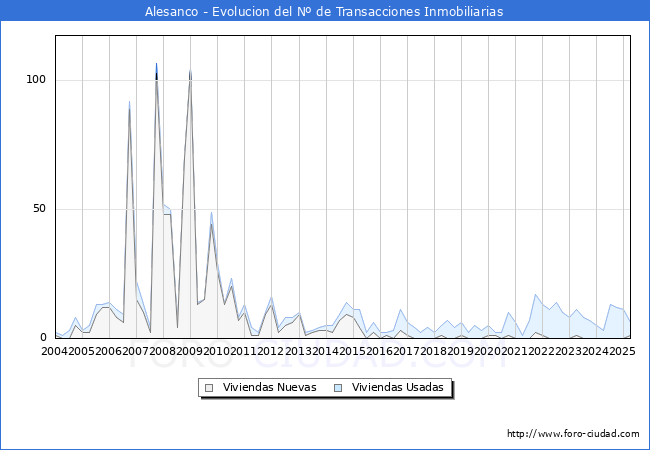650x450 pixels.
Task: Select the Viviendas Usadas legend label
Action: coord(398,387)
